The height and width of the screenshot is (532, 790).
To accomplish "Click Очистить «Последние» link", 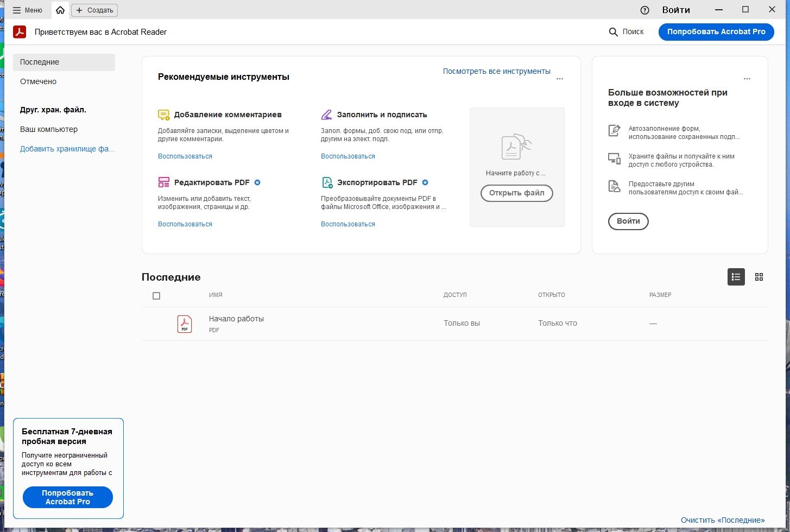I will [x=723, y=520].
